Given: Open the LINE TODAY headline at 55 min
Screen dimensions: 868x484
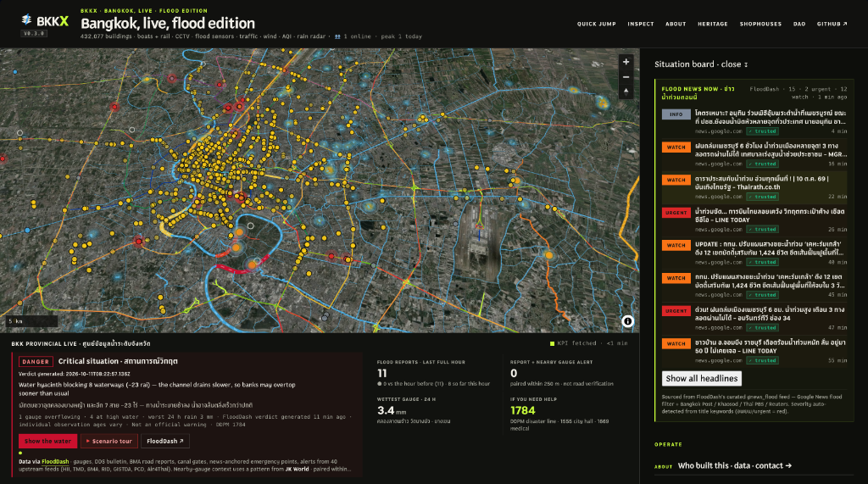Looking at the screenshot, I should [x=771, y=346].
